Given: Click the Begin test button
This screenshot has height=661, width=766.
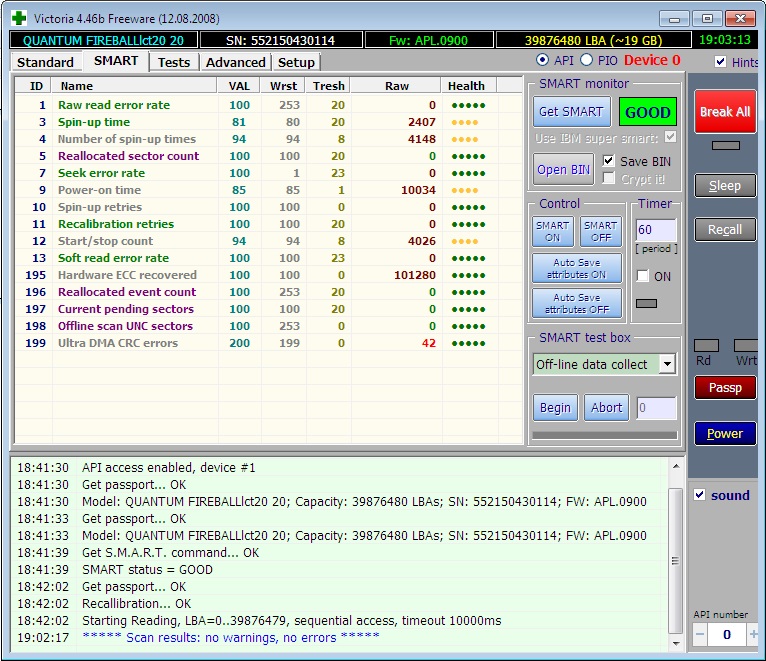Looking at the screenshot, I should [x=555, y=407].
